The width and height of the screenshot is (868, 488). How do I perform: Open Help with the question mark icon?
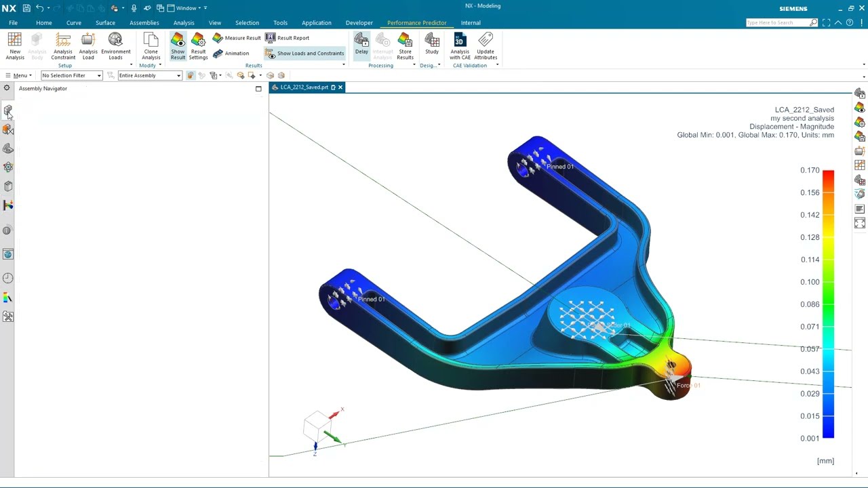click(850, 22)
